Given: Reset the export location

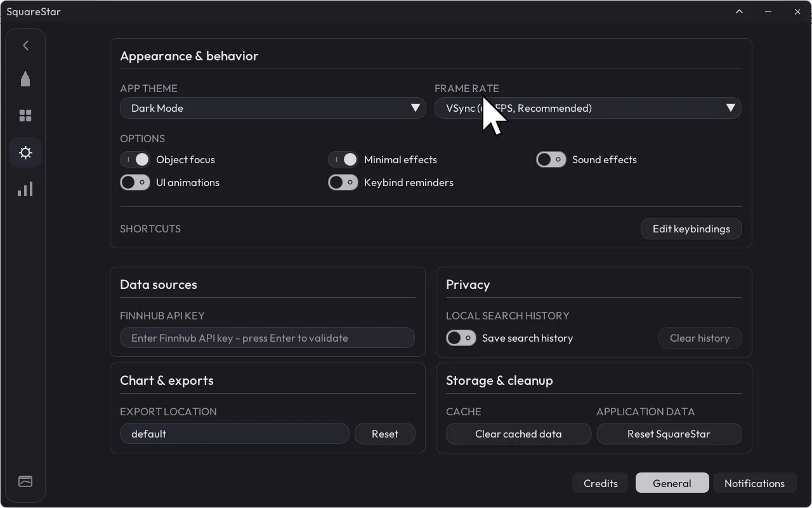Looking at the screenshot, I should 384,434.
